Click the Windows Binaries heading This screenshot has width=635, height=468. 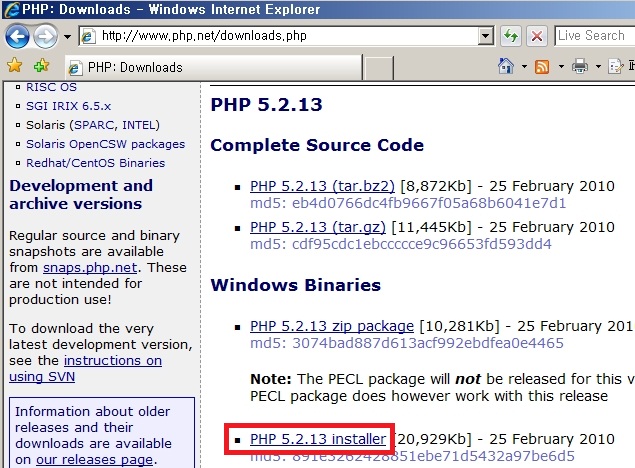296,285
